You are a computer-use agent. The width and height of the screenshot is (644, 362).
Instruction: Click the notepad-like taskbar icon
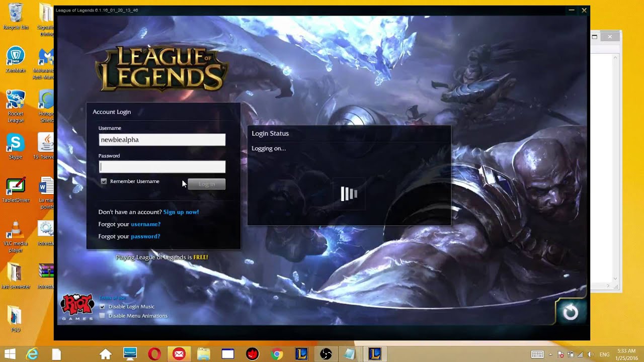pyautogui.click(x=350, y=354)
